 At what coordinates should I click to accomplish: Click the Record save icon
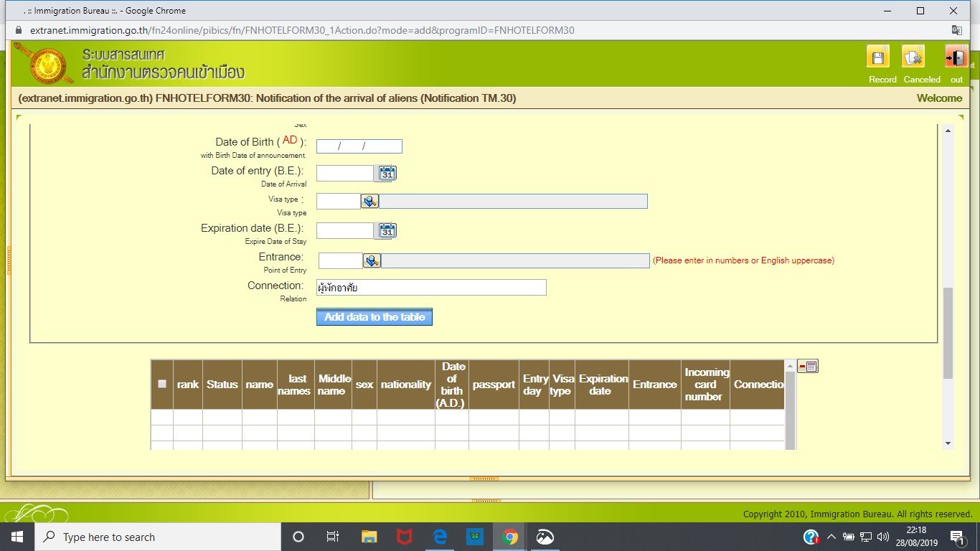877,57
